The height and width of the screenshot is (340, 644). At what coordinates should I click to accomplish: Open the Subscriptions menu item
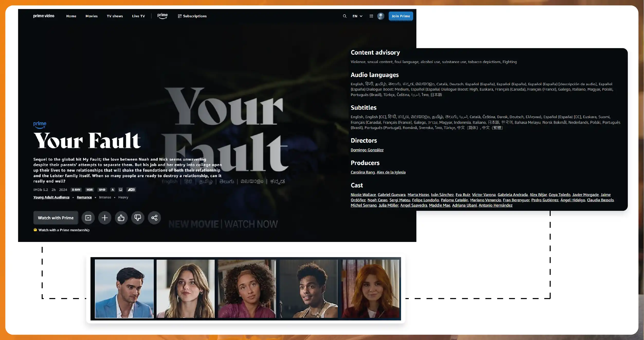pos(192,16)
